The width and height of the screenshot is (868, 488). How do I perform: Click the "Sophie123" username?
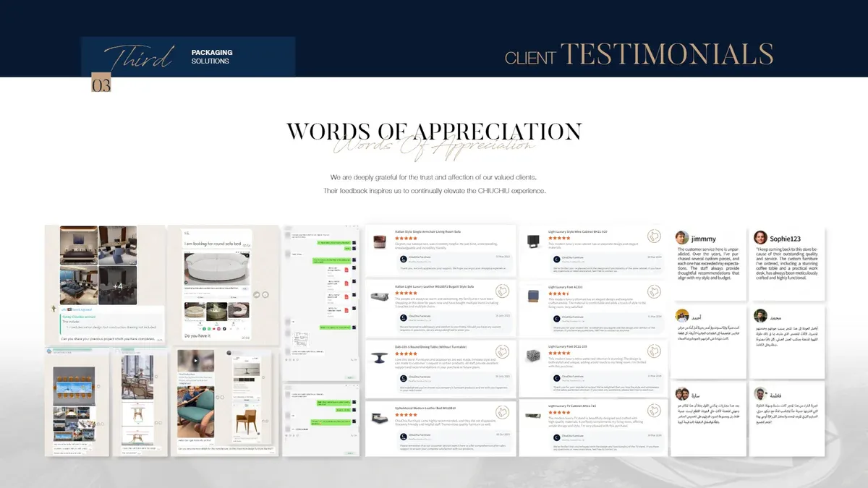click(x=784, y=239)
